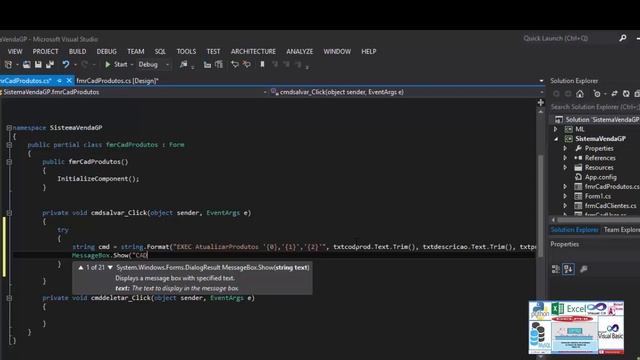Viewport: 640px width, 360px height.
Task: Click the Find in Files toolbar icon
Action: click(x=184, y=64)
